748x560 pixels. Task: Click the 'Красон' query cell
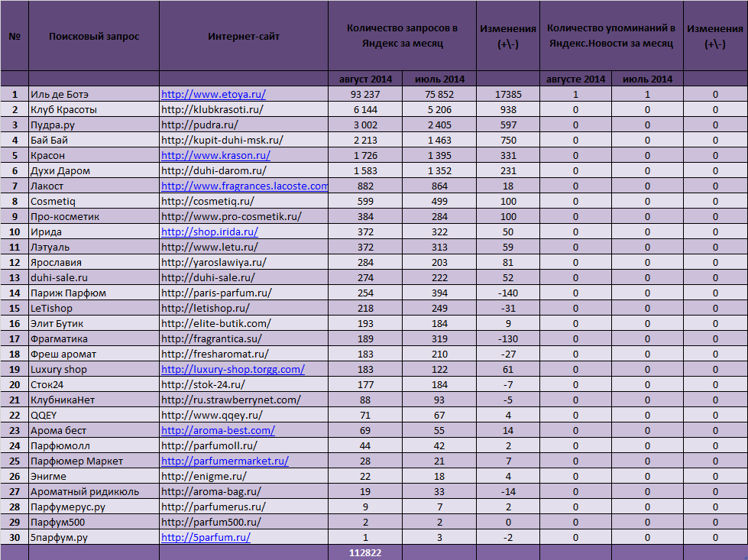coord(94,156)
